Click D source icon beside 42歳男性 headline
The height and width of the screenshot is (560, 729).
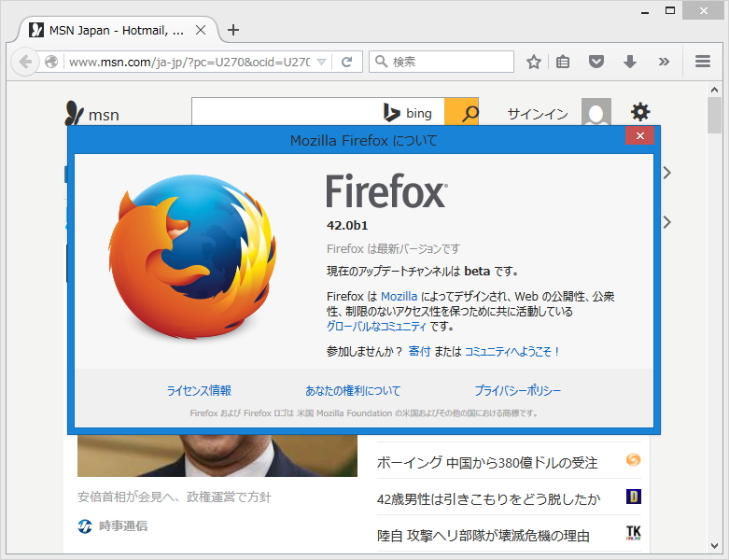click(633, 497)
